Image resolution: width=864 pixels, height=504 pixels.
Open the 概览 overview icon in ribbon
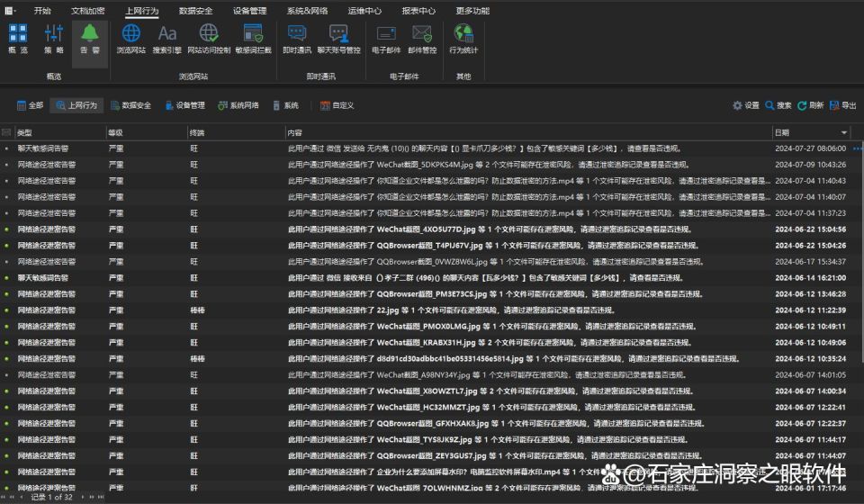tap(18, 39)
